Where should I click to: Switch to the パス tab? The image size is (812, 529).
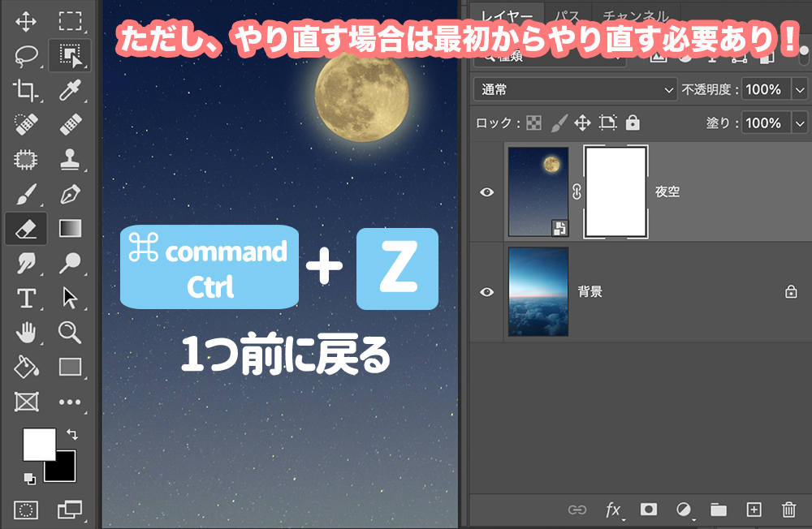coord(568,15)
